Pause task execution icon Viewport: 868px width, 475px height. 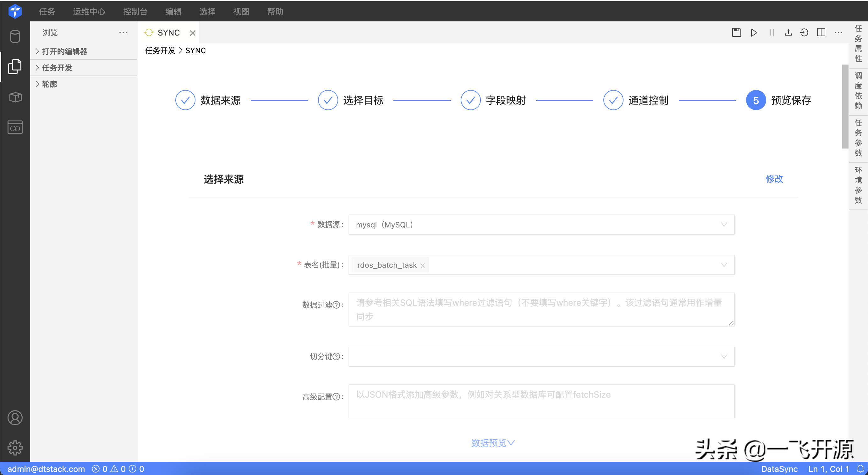tap(772, 32)
